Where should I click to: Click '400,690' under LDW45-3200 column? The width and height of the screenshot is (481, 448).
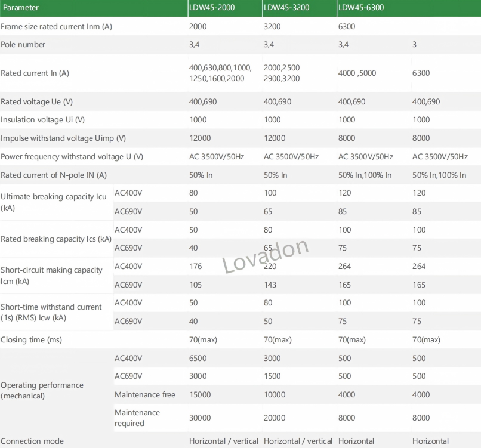coord(277,102)
